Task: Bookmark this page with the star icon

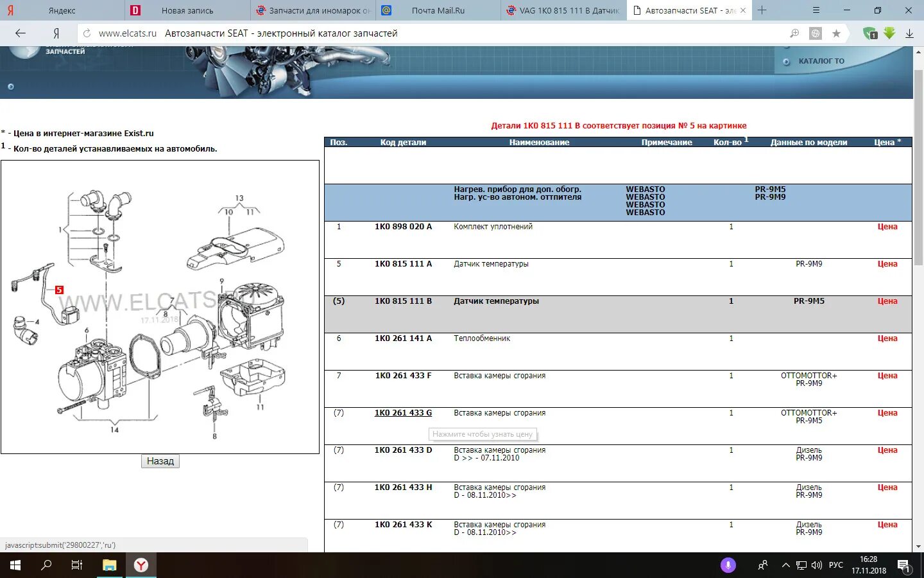Action: [836, 33]
